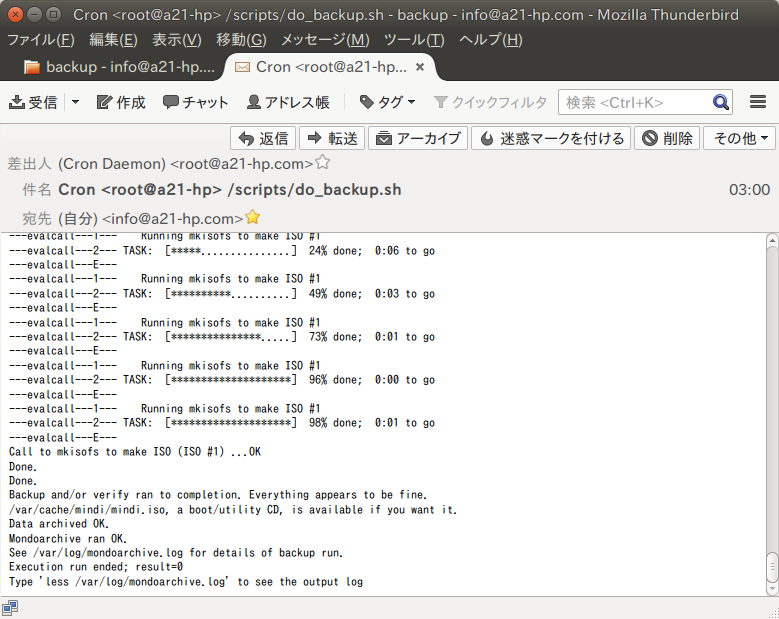
Task: Open the 表示(V) menu
Action: point(176,40)
